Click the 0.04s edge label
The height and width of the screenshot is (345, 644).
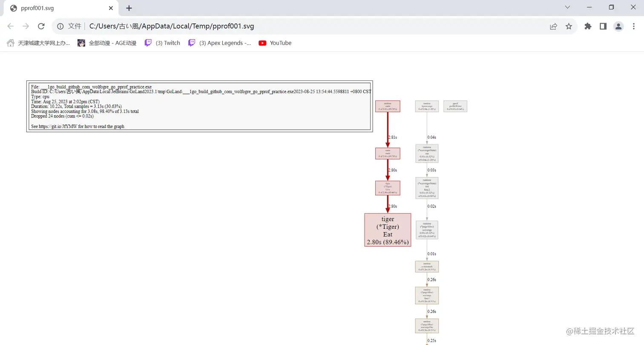point(432,137)
